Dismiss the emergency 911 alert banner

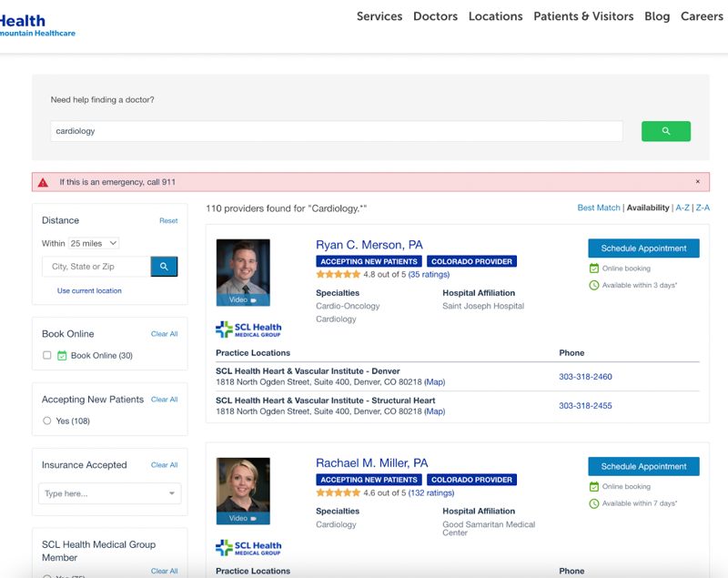pyautogui.click(x=698, y=182)
